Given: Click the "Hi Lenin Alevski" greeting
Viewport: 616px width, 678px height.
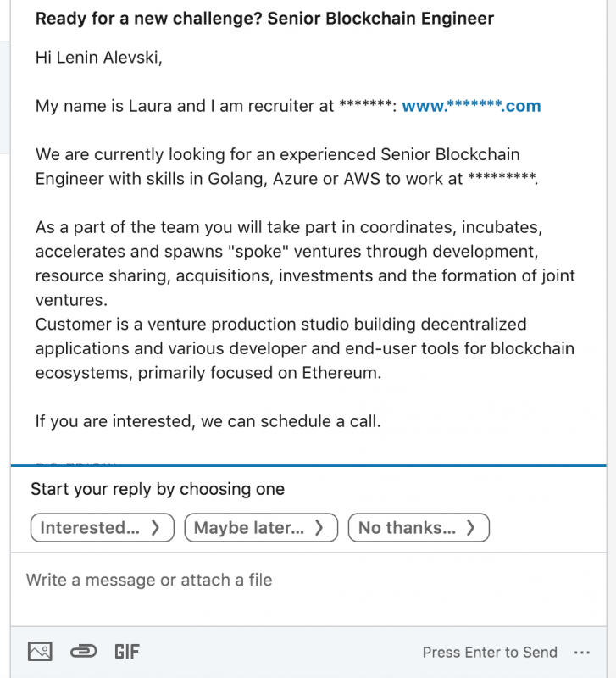Looking at the screenshot, I should [98, 58].
